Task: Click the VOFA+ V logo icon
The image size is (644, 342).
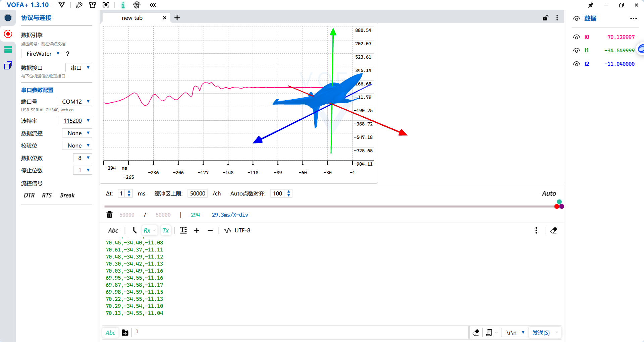Action: point(62,5)
